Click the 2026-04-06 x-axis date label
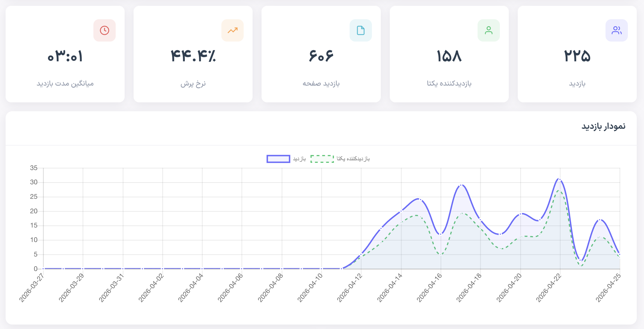Screen dimensions: 644x329 click(x=230, y=288)
